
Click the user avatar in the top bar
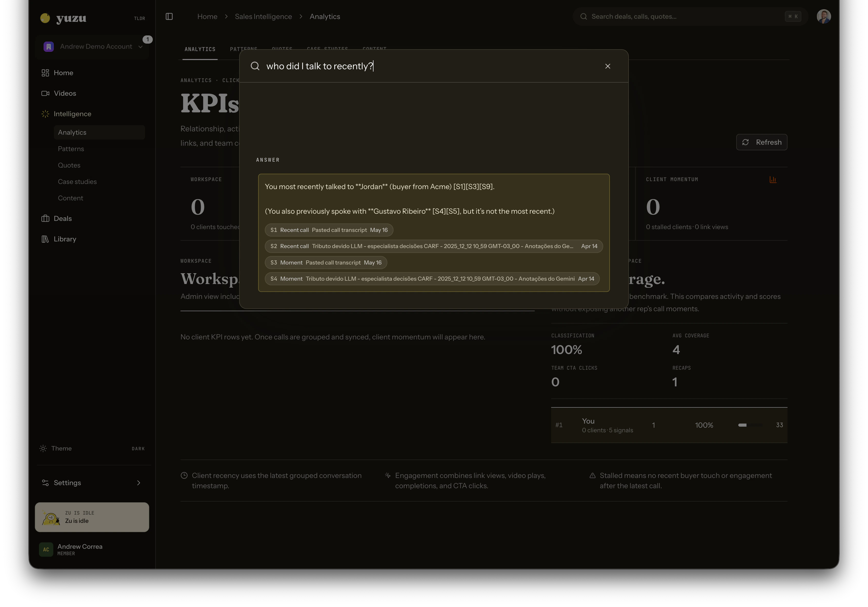coord(823,16)
